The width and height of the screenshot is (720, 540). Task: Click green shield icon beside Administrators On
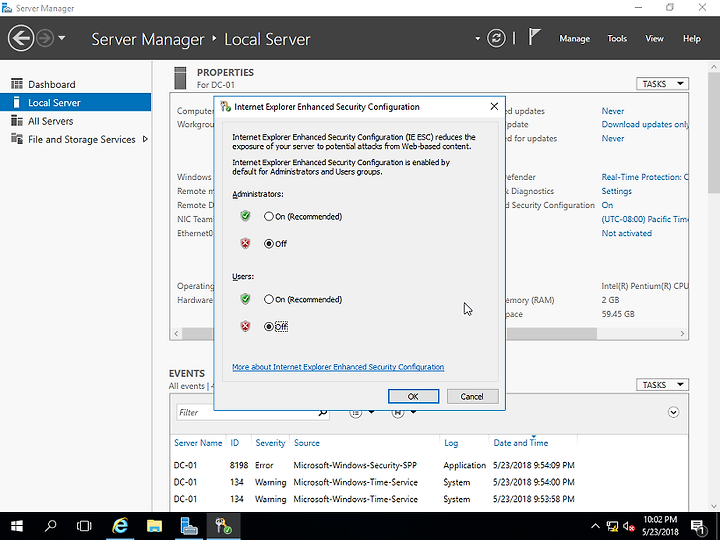click(x=245, y=216)
